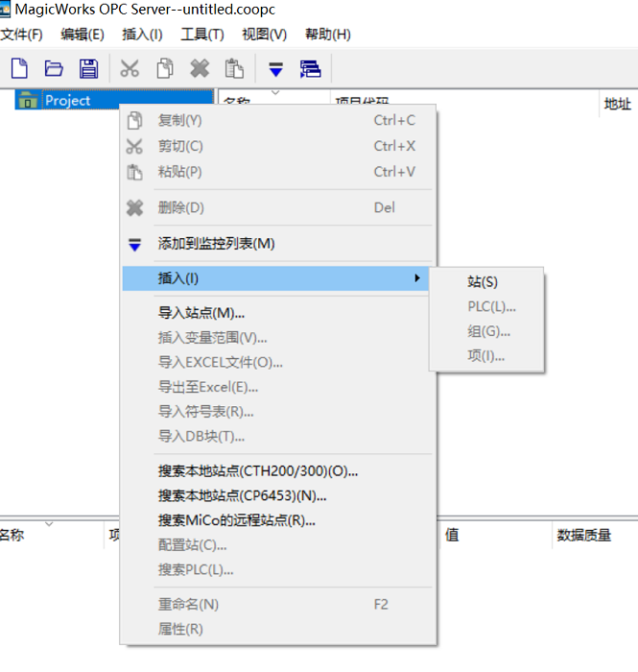This screenshot has width=638, height=672.
Task: Click the add-to-monitor blue arrow toolbar icon
Action: (275, 69)
